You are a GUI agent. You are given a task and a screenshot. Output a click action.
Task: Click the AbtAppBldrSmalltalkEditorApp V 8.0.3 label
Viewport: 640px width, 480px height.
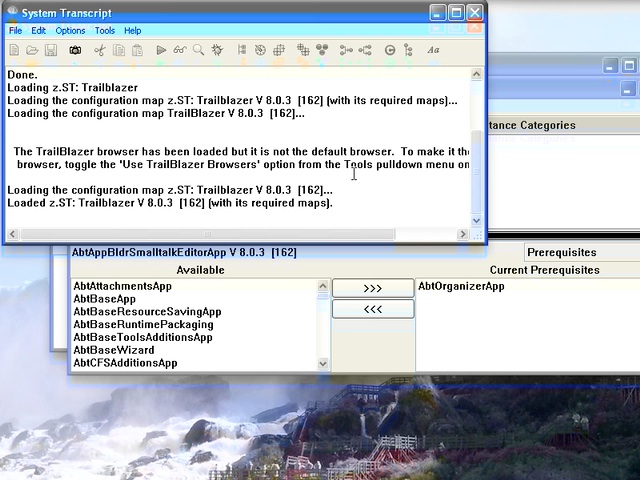pos(184,252)
